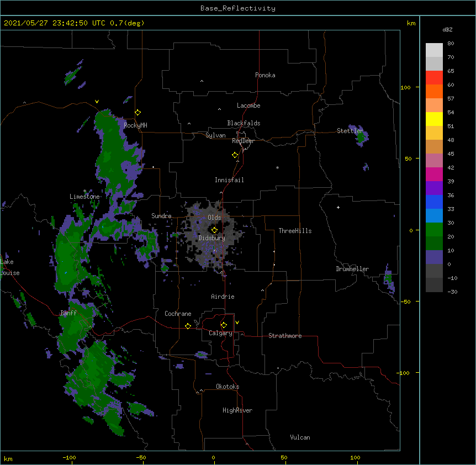Viewport: 476px width, 465px height.
Task: Click the yellow diamond marker south of RedDeer
Action: [x=235, y=155]
